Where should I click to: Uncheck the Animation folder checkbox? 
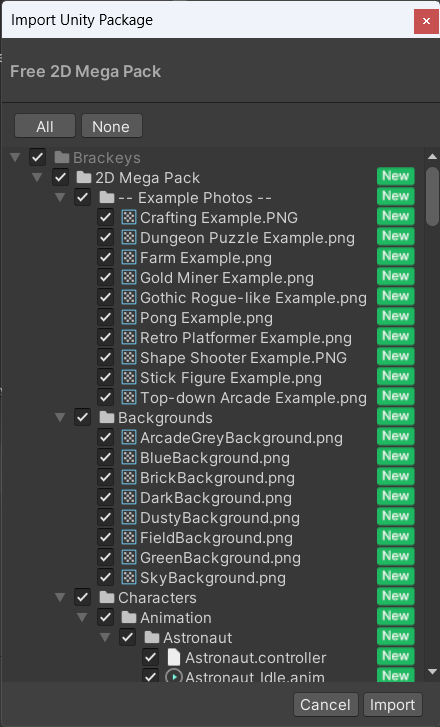(106, 617)
